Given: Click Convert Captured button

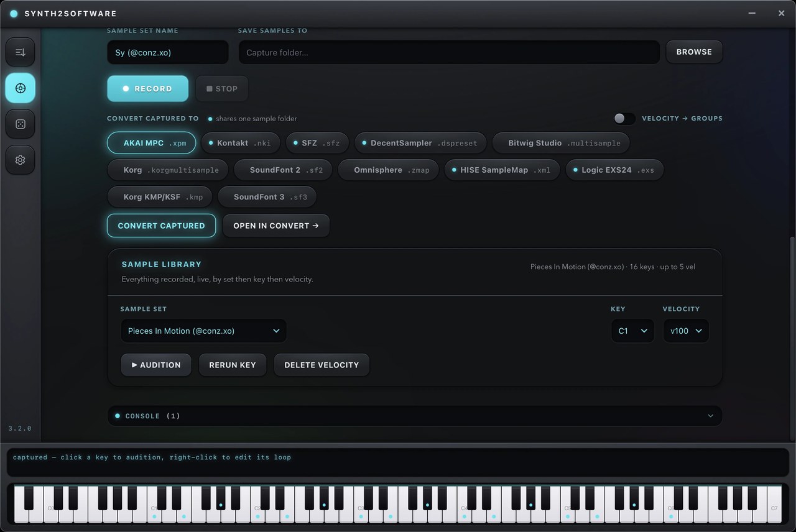Looking at the screenshot, I should (x=162, y=226).
